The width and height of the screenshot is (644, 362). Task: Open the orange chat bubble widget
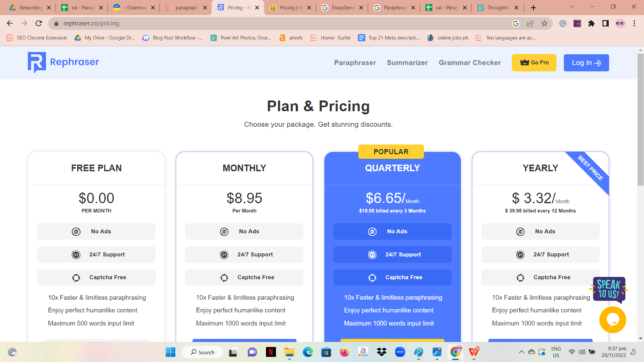(613, 320)
